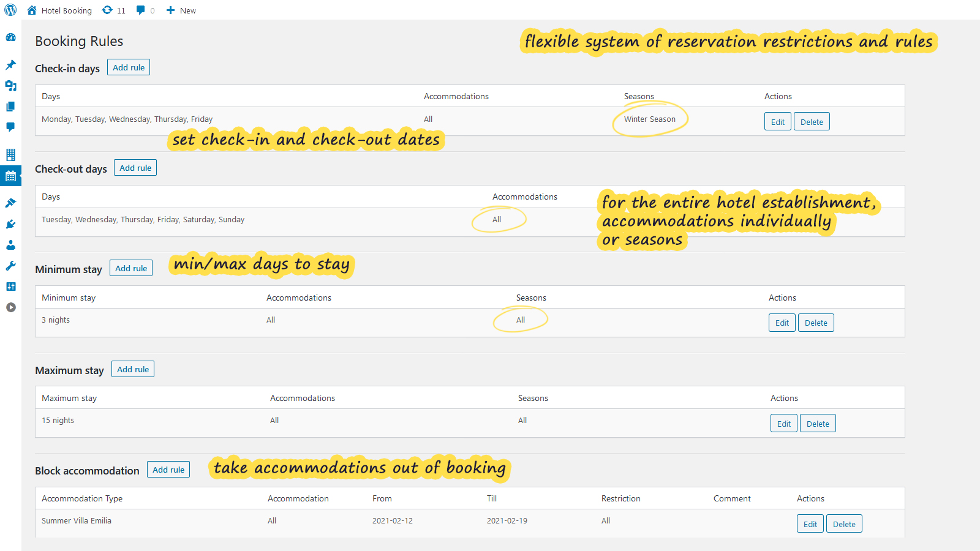Screen dimensions: 980x551
Task: Open Comments via the speech bubble icon
Action: (10, 127)
